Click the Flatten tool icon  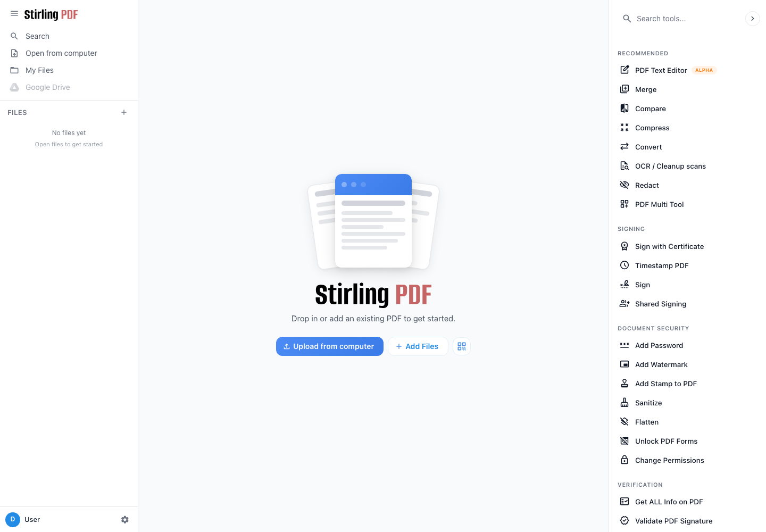point(625,421)
